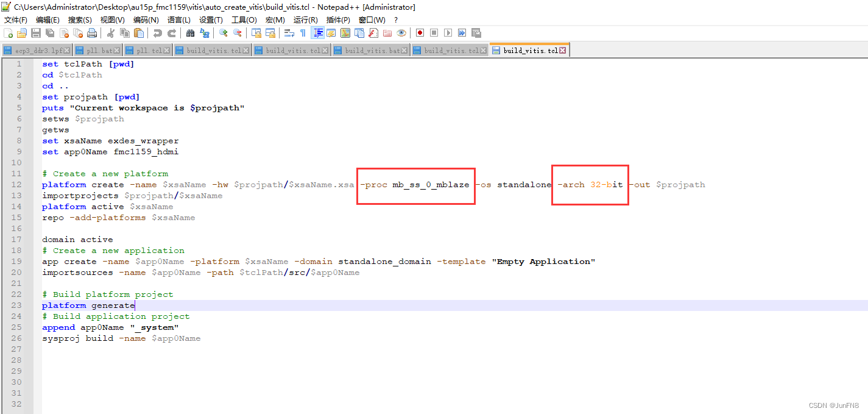Open Folder as Workspace toolbar icon
Screen dimensions: 868x414
tap(387, 33)
